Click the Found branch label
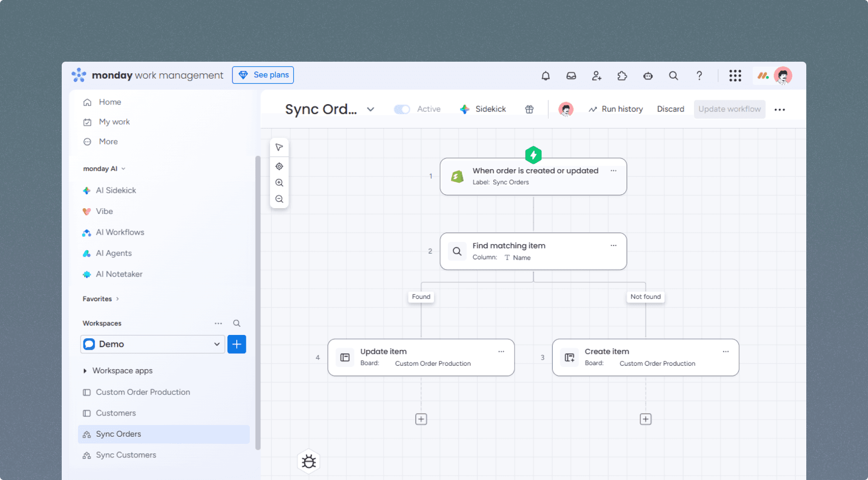 421,297
